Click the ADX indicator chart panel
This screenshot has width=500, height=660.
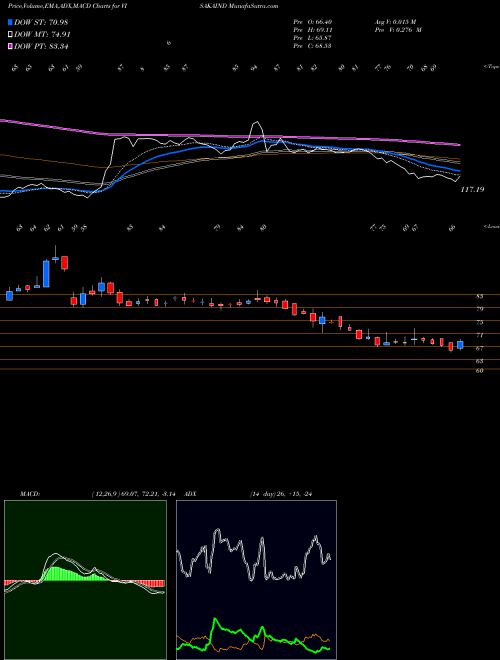256,580
